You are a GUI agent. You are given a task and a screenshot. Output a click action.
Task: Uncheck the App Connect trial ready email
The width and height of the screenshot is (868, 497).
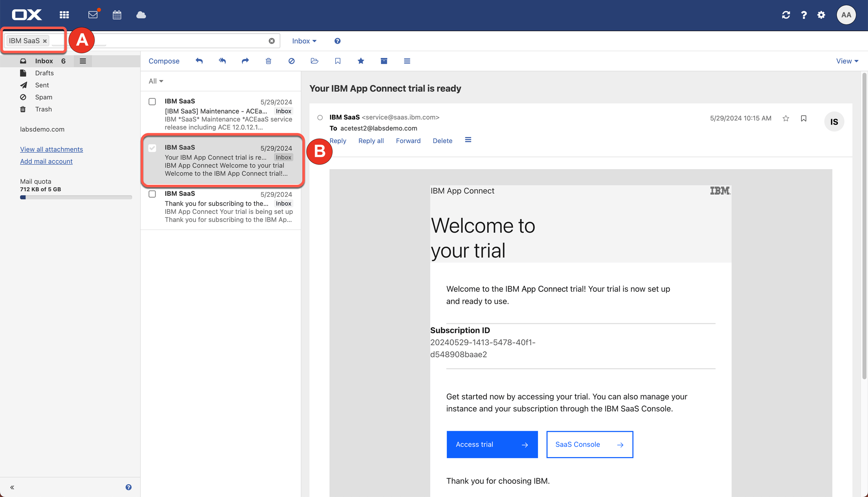[152, 148]
